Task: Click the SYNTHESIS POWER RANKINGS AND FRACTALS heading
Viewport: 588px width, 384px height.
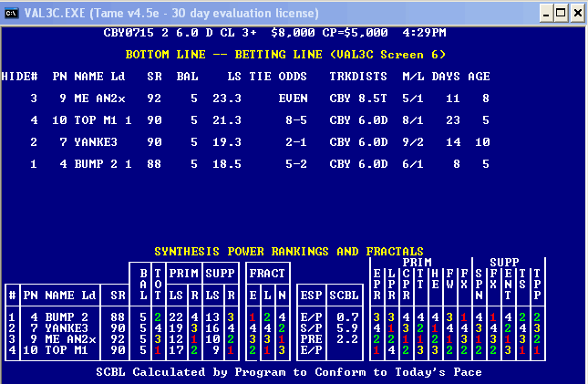Action: pyautogui.click(x=289, y=252)
